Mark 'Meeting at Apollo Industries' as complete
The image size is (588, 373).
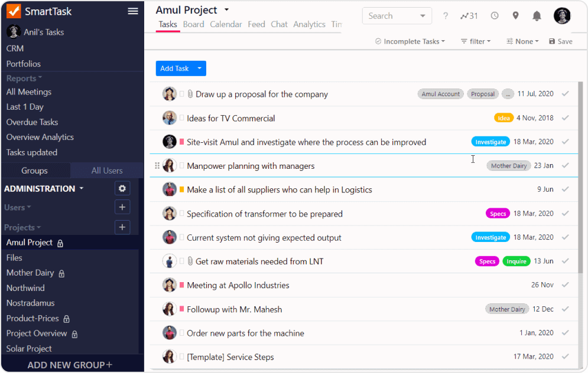[566, 285]
